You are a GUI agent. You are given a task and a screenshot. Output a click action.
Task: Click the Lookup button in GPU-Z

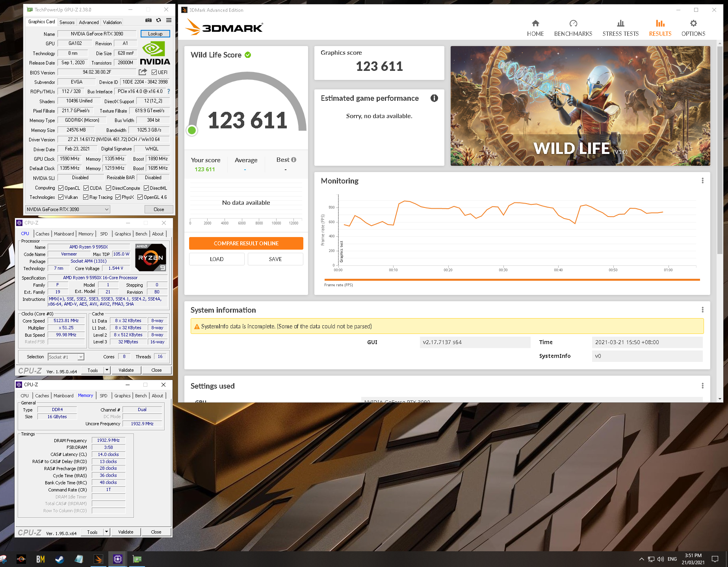point(155,34)
